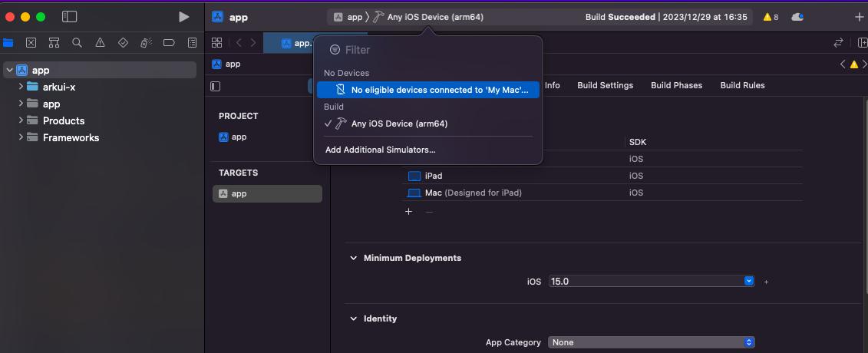The width and height of the screenshot is (868, 353).
Task: Click the Build Succeeded activity status
Action: pos(666,17)
